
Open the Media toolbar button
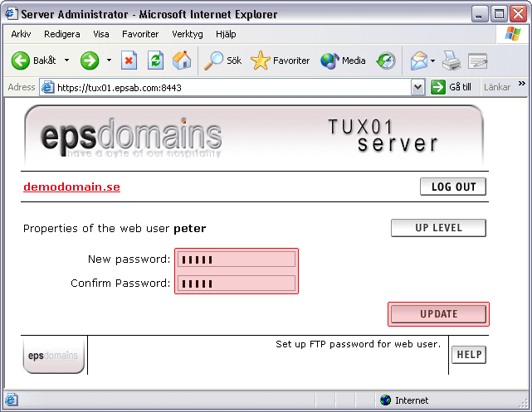[x=343, y=61]
